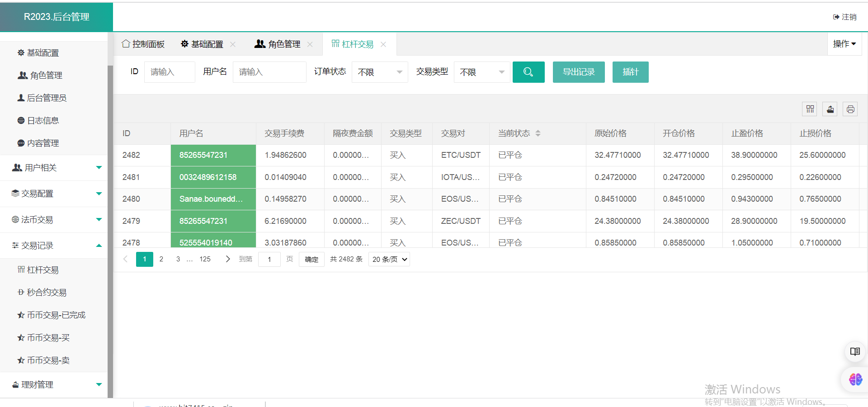The height and width of the screenshot is (407, 868).
Task: Click the 导出记录 button
Action: click(x=578, y=72)
